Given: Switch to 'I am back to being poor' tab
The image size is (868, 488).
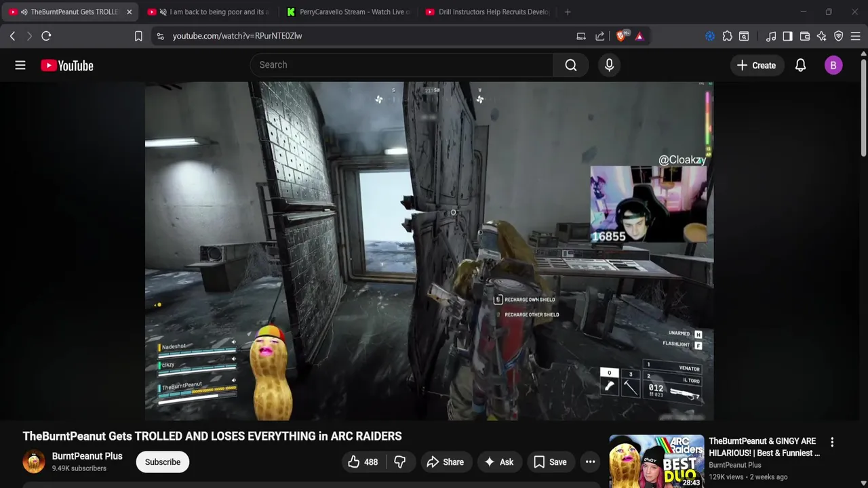Looking at the screenshot, I should click(x=209, y=12).
